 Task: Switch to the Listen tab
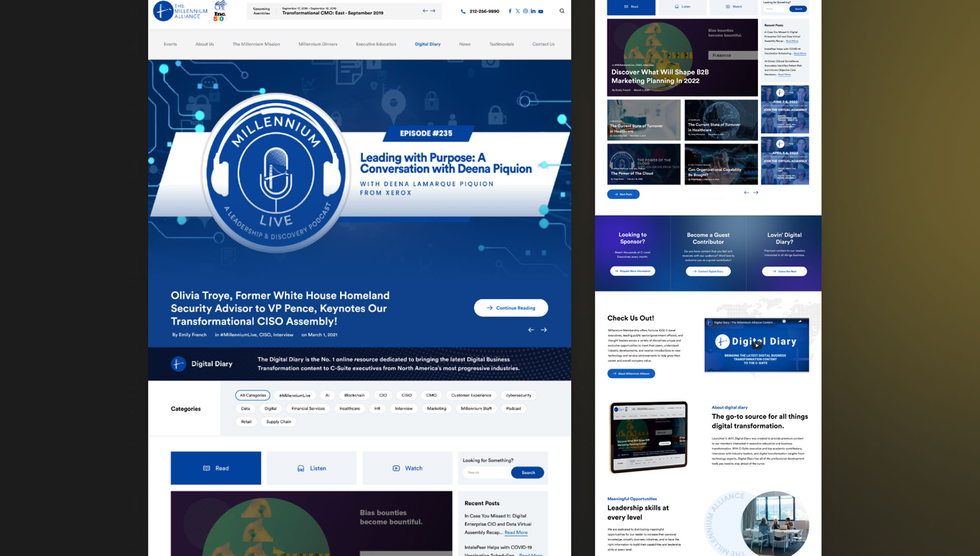(311, 468)
